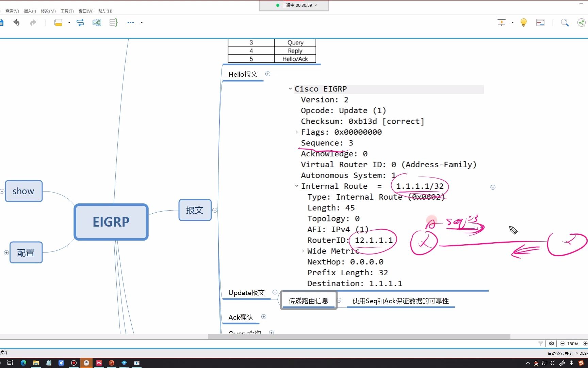This screenshot has width=588, height=368.
Task: Open the 窗口(W) menu
Action: (x=86, y=11)
